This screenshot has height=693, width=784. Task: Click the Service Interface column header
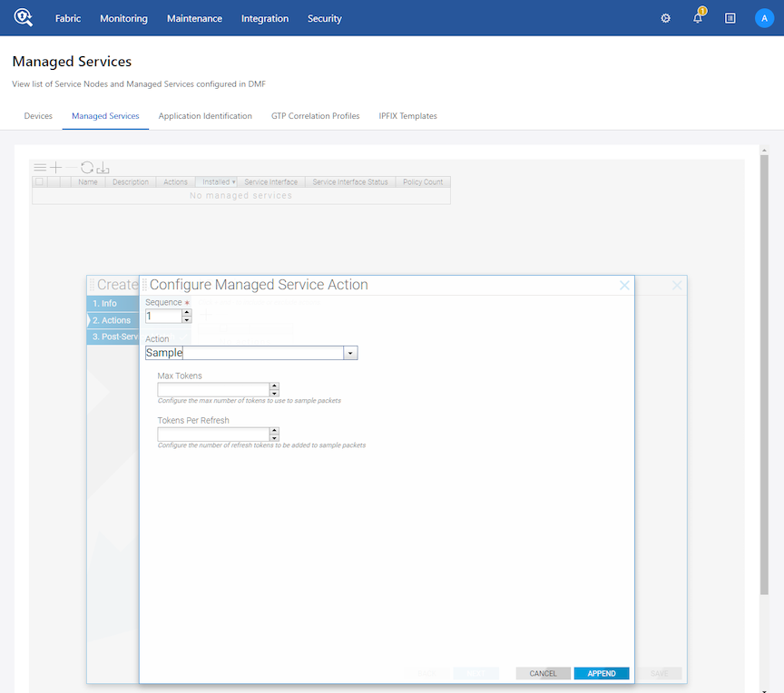point(271,182)
